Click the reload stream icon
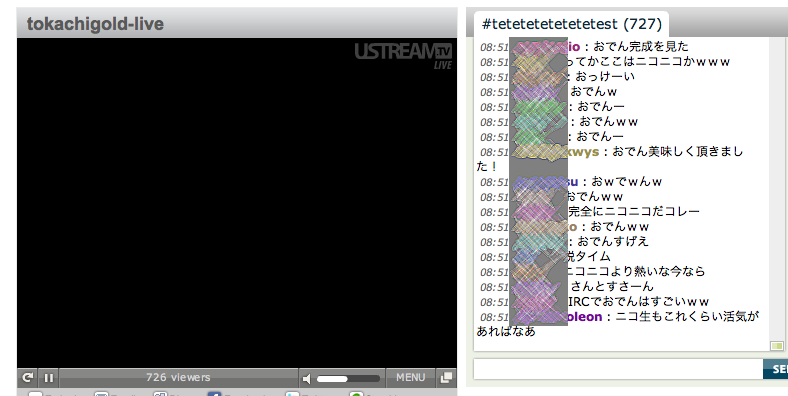 [x=28, y=377]
